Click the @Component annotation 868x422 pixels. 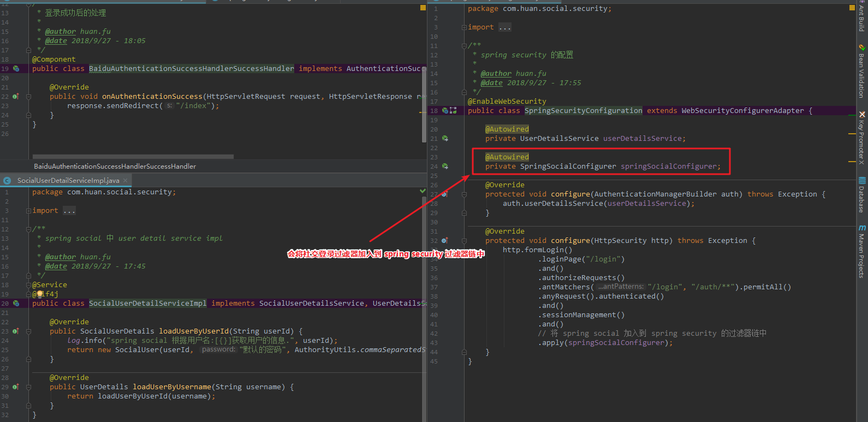click(x=54, y=60)
